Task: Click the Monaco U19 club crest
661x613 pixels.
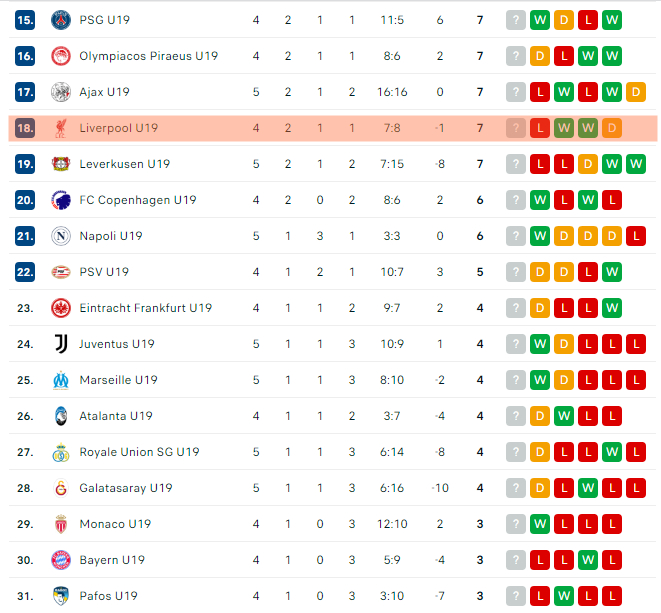Action: pyautogui.click(x=60, y=524)
